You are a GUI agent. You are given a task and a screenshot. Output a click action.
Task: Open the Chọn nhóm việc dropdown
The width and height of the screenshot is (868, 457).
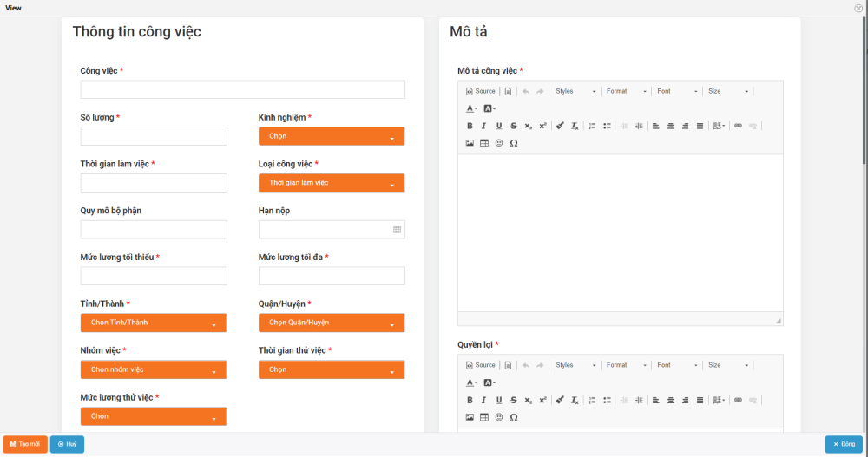(x=154, y=369)
